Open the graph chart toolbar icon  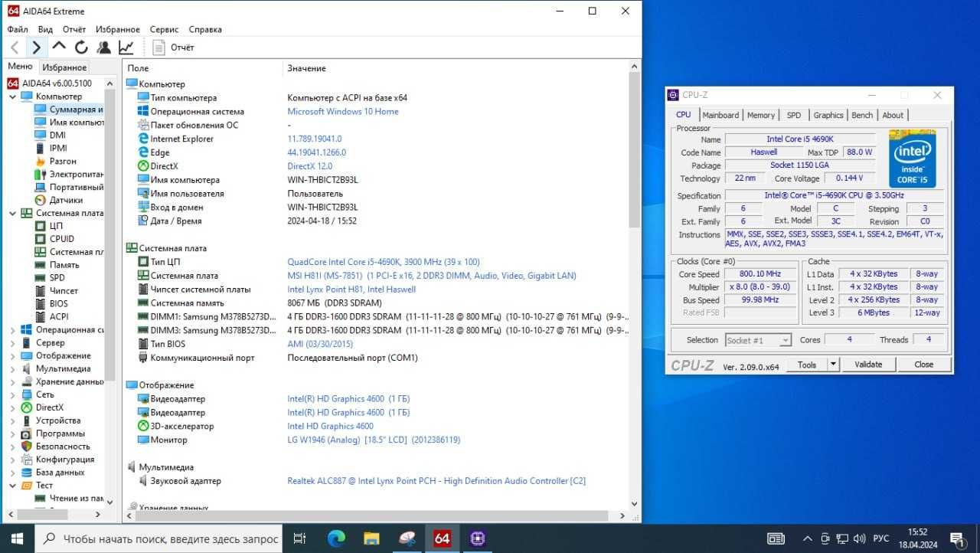(x=126, y=47)
